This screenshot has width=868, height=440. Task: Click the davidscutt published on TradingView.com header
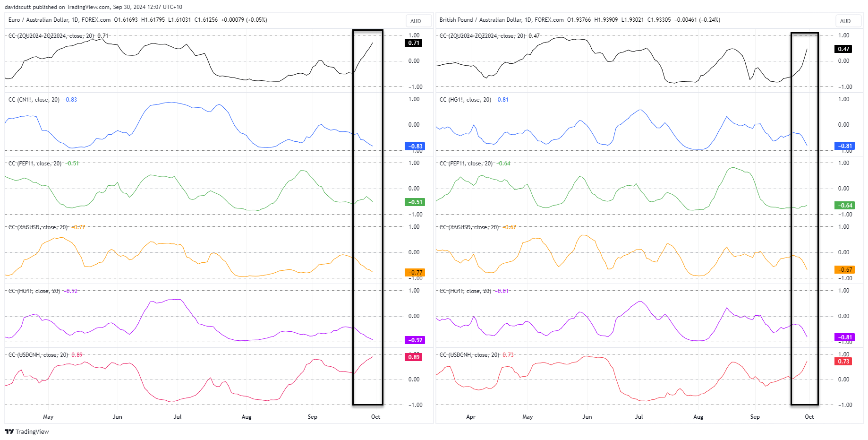pyautogui.click(x=94, y=7)
